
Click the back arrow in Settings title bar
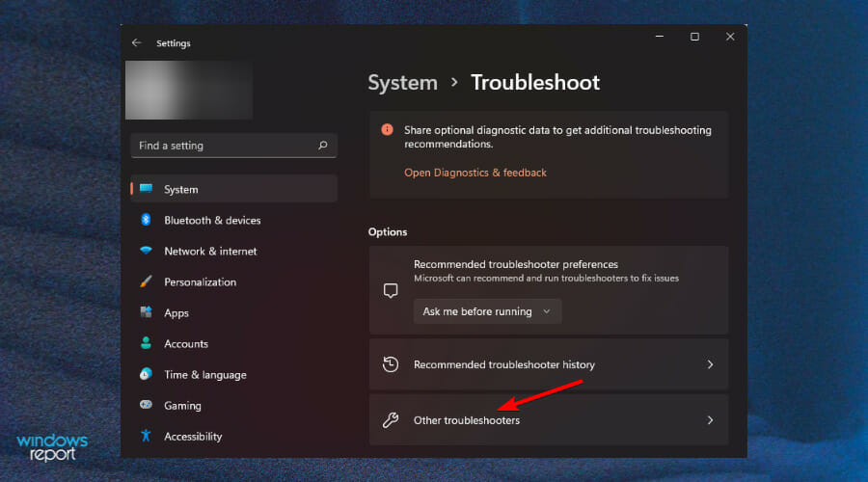136,42
